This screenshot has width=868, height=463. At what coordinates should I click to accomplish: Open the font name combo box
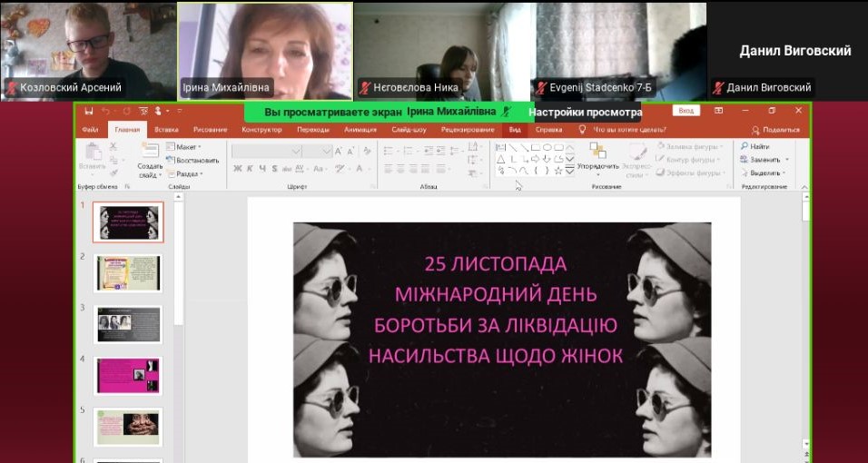pyautogui.click(x=267, y=152)
